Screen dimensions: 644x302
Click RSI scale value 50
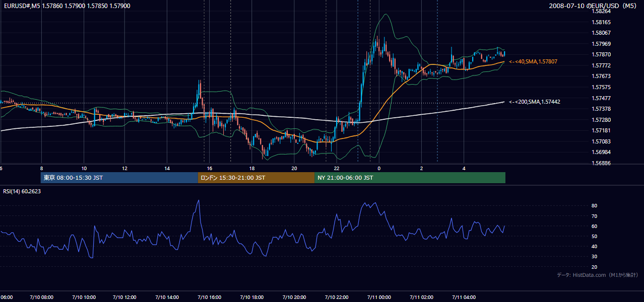pyautogui.click(x=594, y=236)
